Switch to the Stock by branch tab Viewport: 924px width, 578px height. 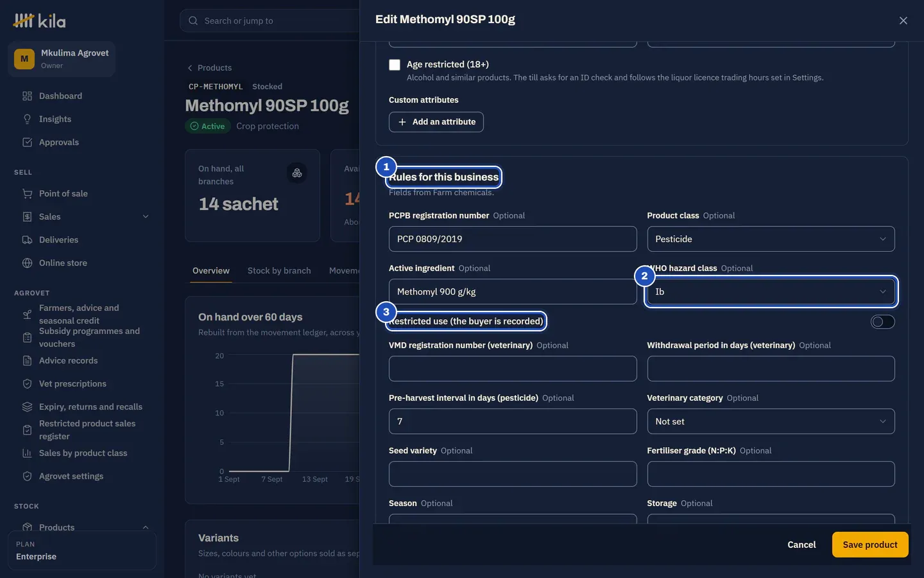tap(279, 271)
